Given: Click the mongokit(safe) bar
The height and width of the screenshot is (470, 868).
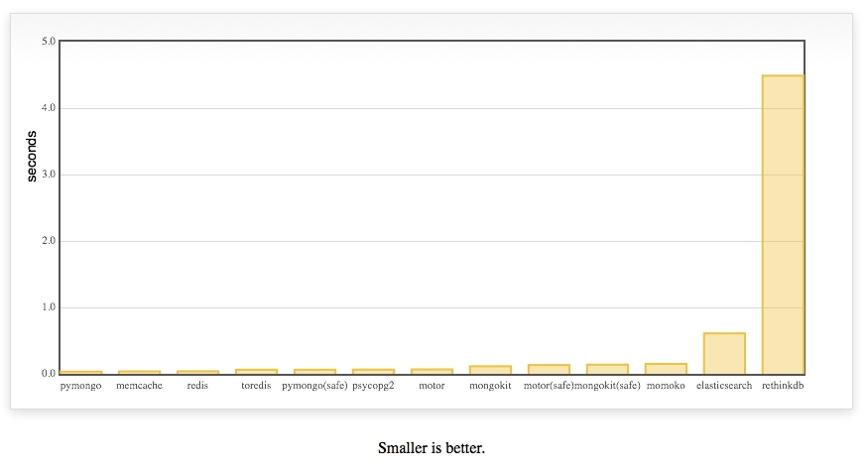Looking at the screenshot, I should (607, 369).
